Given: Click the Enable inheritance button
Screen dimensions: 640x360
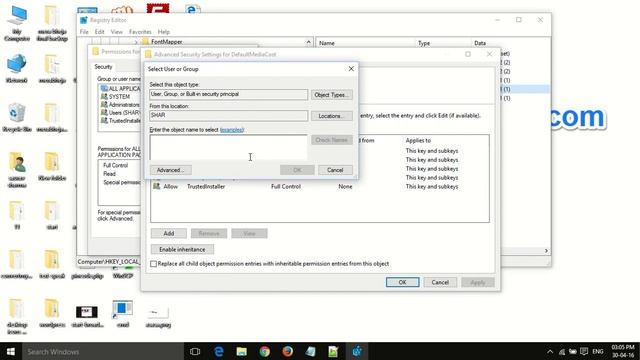Looking at the screenshot, I should [x=182, y=249].
